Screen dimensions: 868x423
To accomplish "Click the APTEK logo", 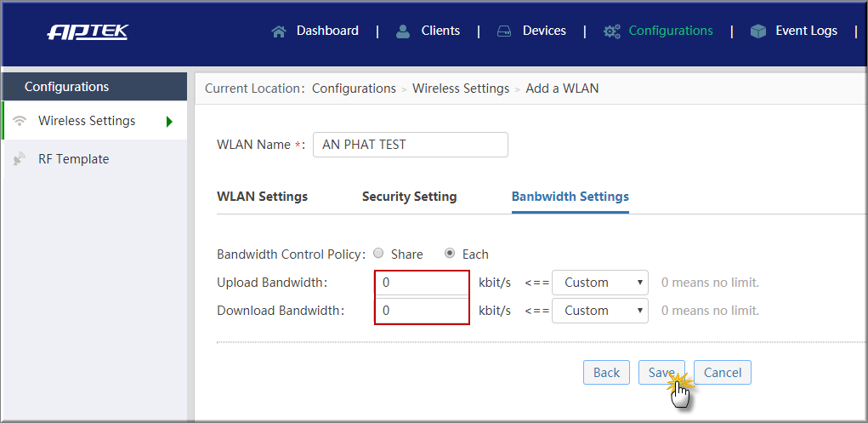I will coord(88,32).
